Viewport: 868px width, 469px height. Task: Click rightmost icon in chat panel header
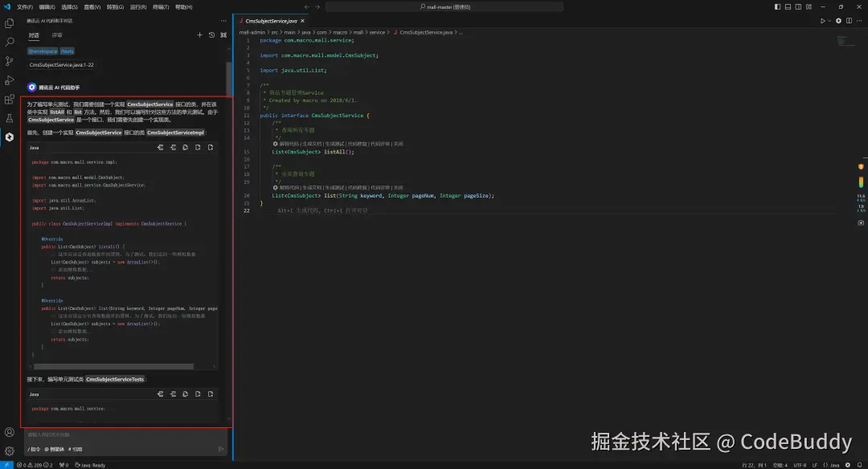[x=223, y=35]
